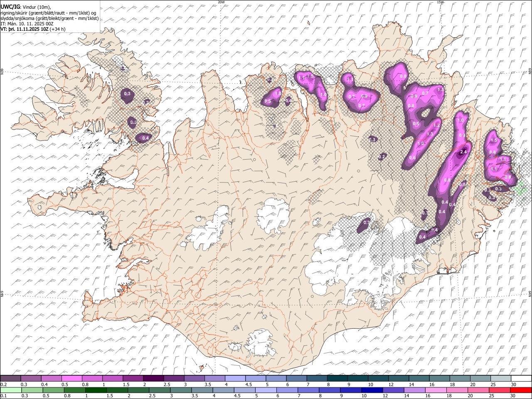Click top-row swatch starting at 0.4

51,378
